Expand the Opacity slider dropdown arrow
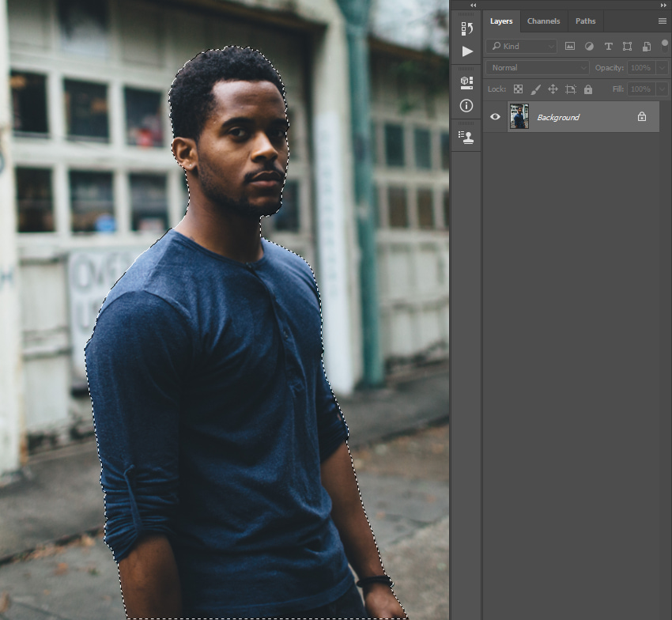This screenshot has height=620, width=672. pyautogui.click(x=661, y=68)
